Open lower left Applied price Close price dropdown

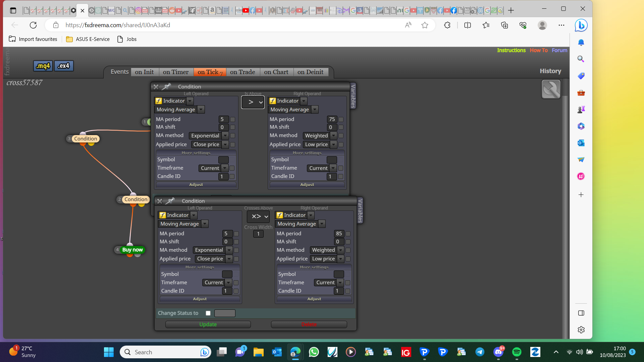tap(229, 259)
